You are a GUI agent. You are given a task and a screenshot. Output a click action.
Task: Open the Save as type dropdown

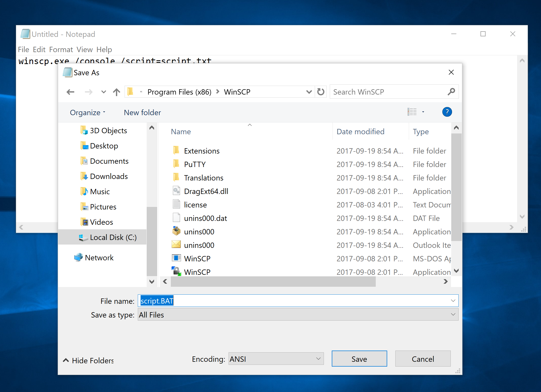click(x=298, y=314)
